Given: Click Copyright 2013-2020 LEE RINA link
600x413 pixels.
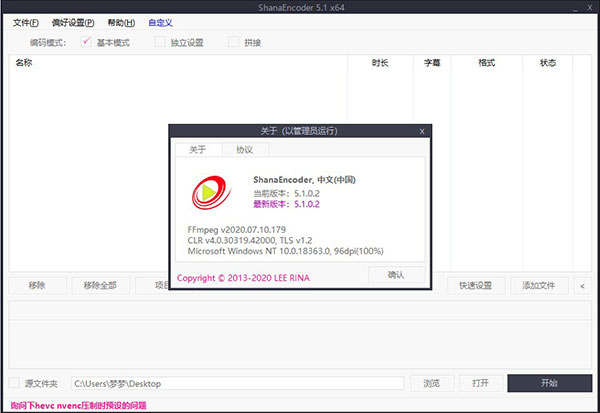Looking at the screenshot, I should (243, 278).
